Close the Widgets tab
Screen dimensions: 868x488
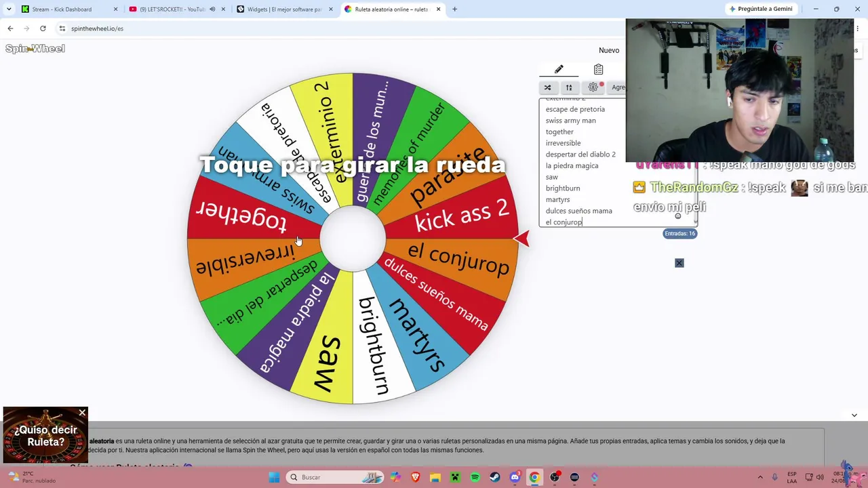click(x=331, y=9)
